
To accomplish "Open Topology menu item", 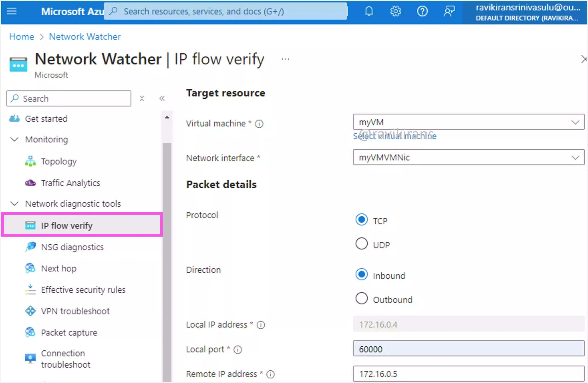I will 59,161.
